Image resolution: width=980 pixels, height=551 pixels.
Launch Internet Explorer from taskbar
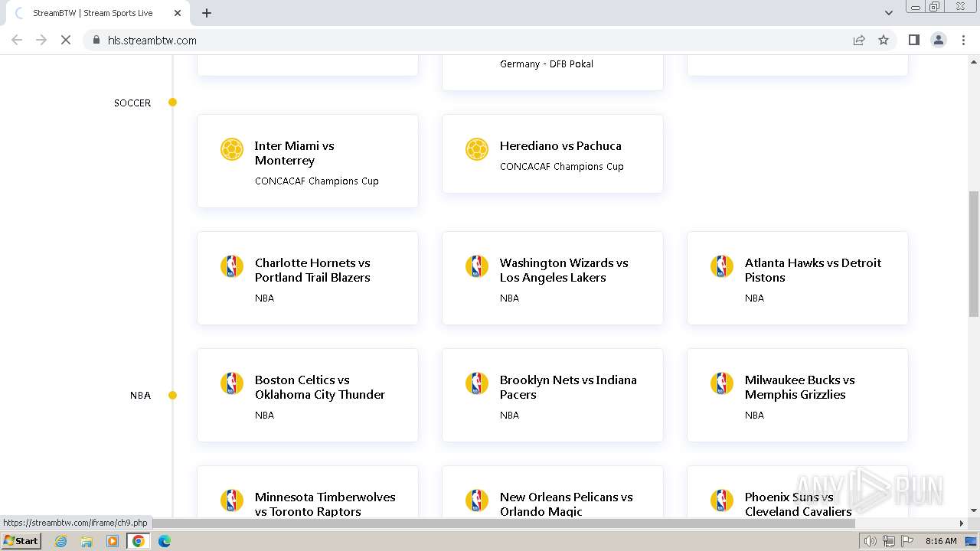pyautogui.click(x=61, y=541)
